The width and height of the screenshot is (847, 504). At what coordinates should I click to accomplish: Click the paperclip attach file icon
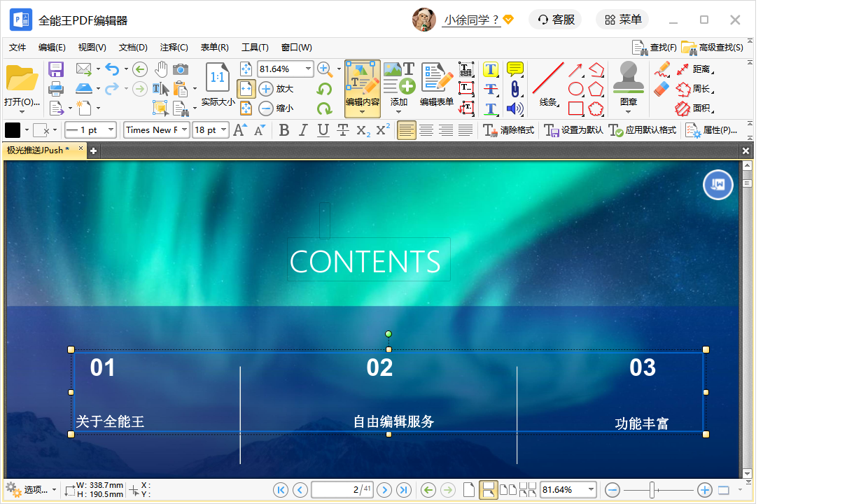tap(514, 89)
